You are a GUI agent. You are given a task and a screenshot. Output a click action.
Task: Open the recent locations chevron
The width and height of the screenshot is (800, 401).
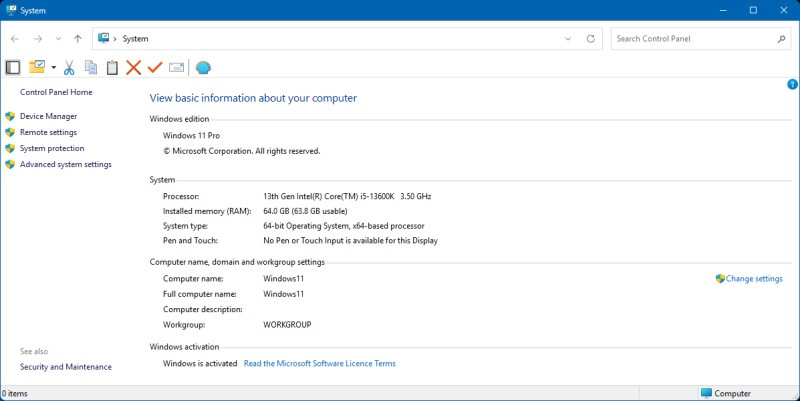(x=58, y=39)
